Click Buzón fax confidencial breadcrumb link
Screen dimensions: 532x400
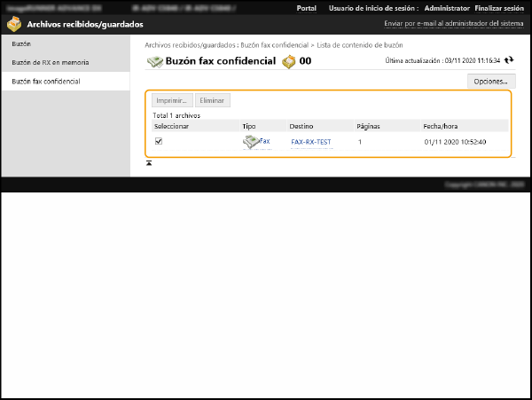[274, 43]
